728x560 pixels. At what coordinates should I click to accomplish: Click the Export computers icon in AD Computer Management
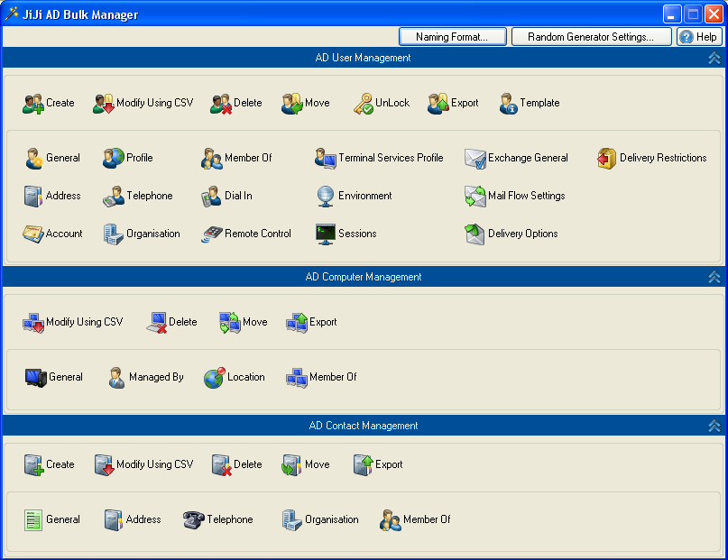[x=297, y=323]
